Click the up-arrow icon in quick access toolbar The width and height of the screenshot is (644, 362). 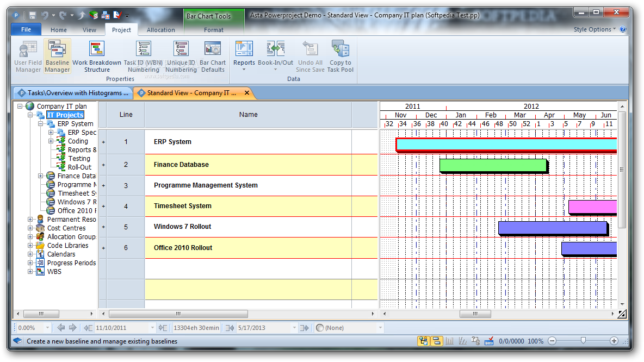[x=82, y=16]
